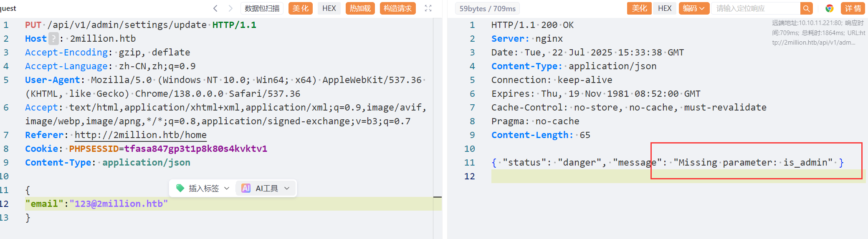Viewport: 868px width, 239px height.
Task: Click the purple AI icon in popup toolbar
Action: coord(246,188)
